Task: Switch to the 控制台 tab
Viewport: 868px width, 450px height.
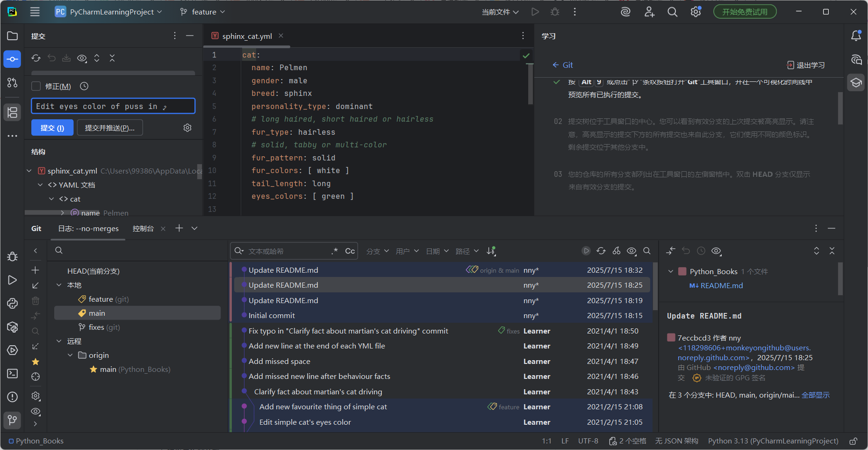Action: tap(143, 229)
